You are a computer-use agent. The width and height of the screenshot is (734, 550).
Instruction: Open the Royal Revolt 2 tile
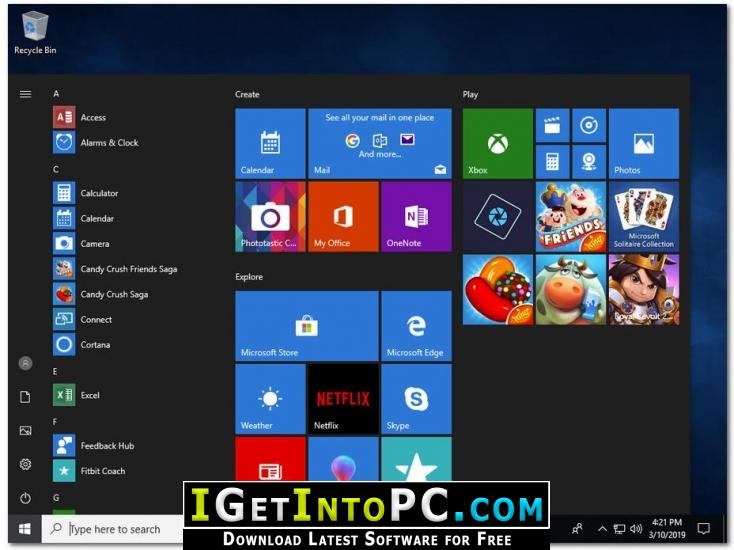(x=644, y=289)
